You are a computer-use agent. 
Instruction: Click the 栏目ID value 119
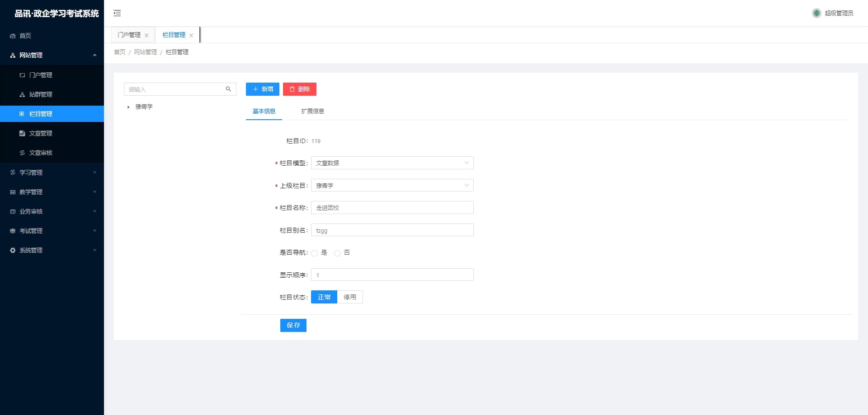coord(316,141)
